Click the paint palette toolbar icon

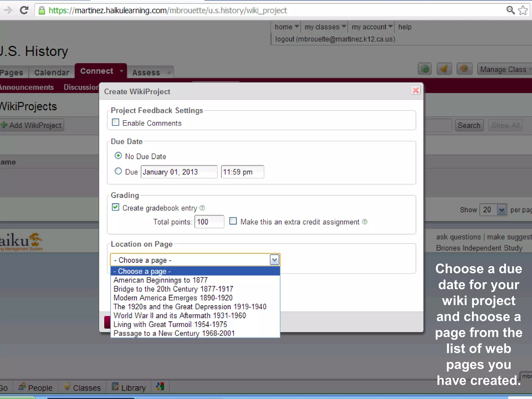coord(464,69)
